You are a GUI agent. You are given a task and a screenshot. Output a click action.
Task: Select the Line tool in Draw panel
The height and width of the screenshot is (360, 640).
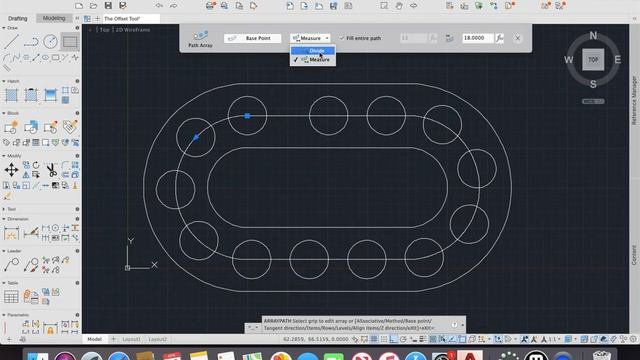tap(11, 42)
